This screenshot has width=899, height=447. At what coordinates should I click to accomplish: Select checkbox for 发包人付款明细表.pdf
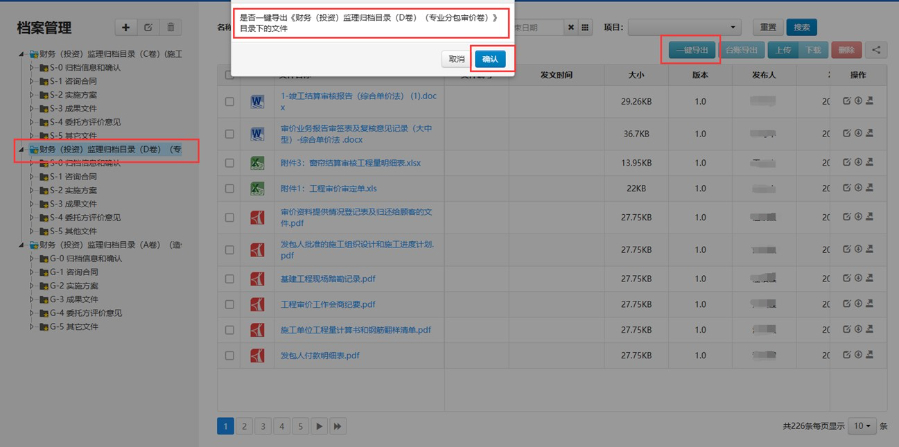pyautogui.click(x=230, y=355)
